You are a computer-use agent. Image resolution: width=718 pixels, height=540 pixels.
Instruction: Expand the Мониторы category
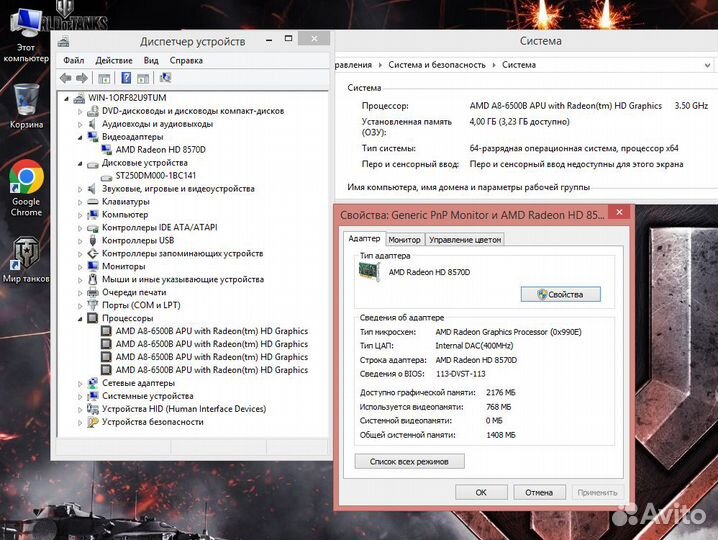click(80, 267)
